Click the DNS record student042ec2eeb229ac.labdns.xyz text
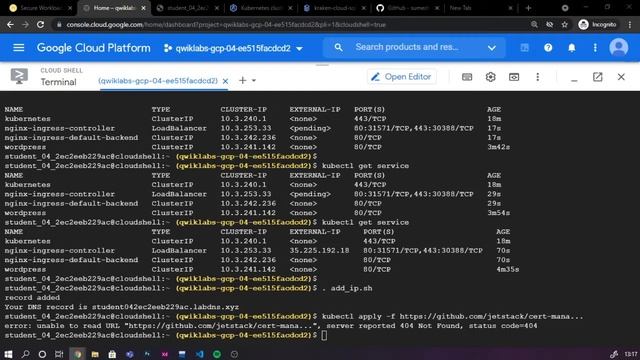Screen dimensions: 640x360 165,307
